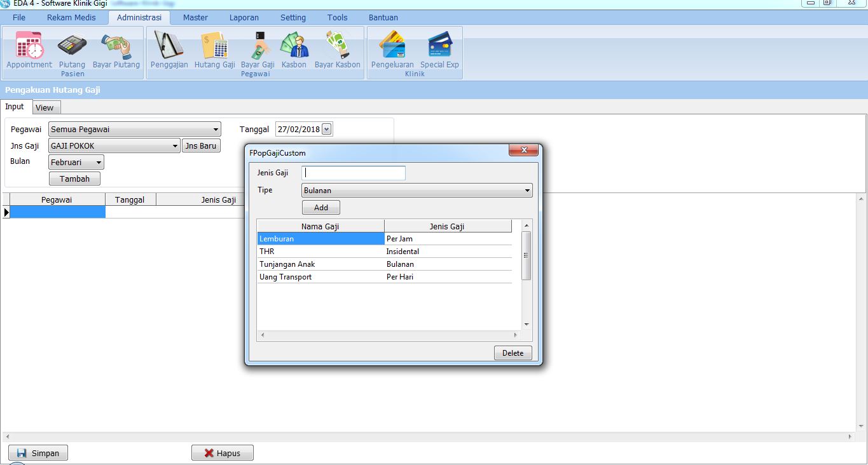Viewport: 868px width, 465px height.
Task: Open the Rekam Medis menu
Action: (x=71, y=17)
